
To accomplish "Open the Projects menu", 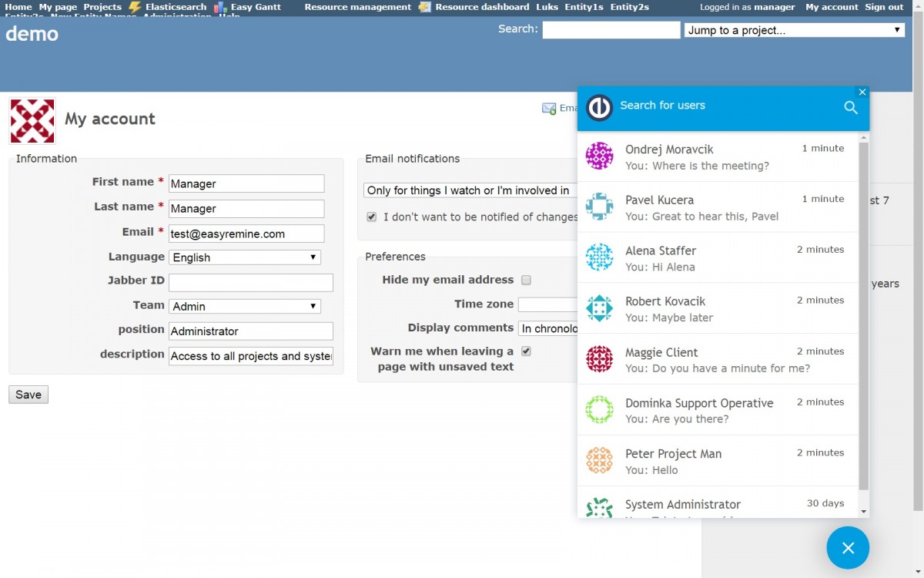I will point(102,6).
